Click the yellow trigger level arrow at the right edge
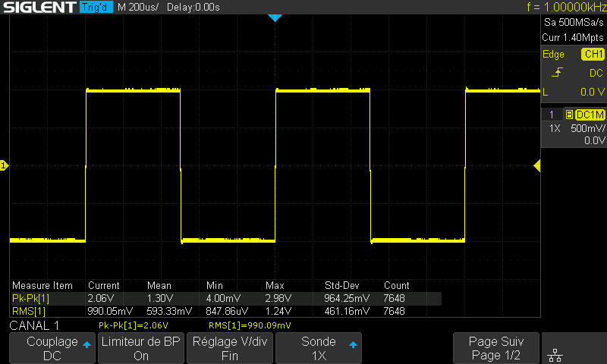The height and width of the screenshot is (364, 607). click(x=537, y=166)
